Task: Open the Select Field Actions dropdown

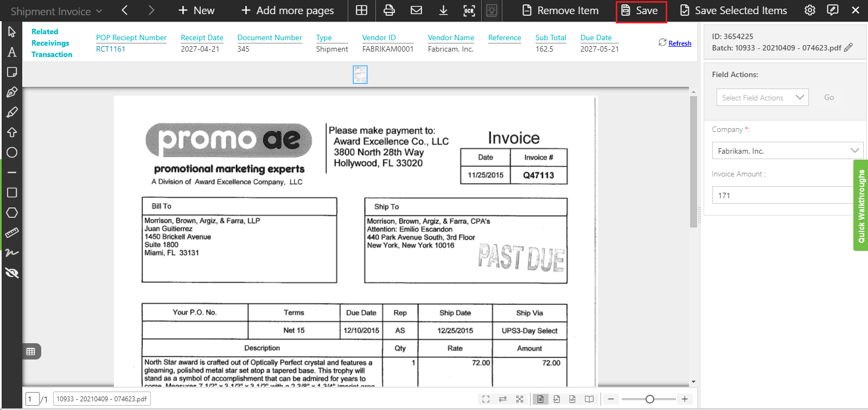Action: click(x=762, y=98)
